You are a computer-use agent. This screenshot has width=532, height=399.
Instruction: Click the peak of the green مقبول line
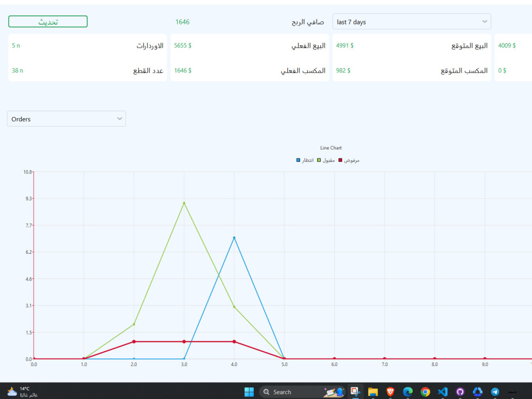coord(183,202)
